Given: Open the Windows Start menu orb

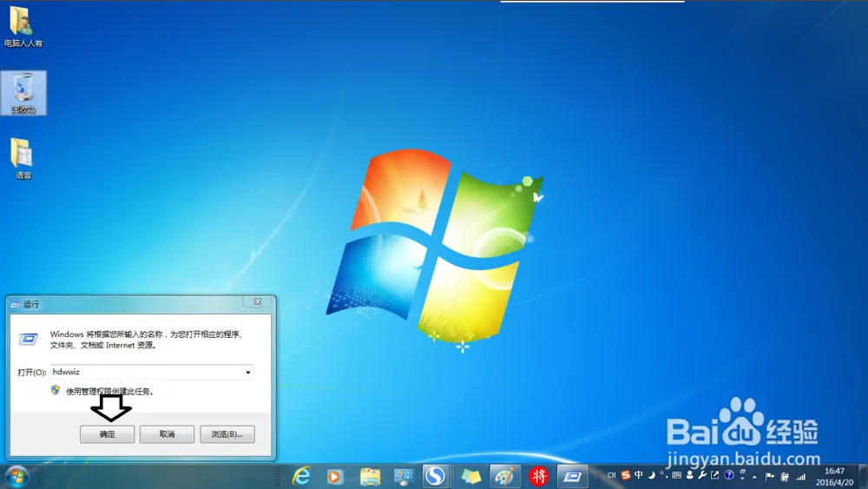Looking at the screenshot, I should click(x=16, y=476).
